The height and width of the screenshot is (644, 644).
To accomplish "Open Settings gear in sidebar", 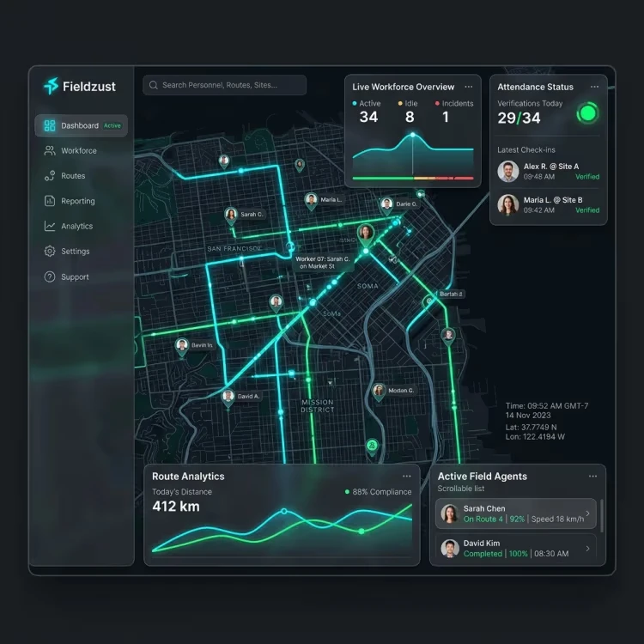I will pyautogui.click(x=50, y=251).
